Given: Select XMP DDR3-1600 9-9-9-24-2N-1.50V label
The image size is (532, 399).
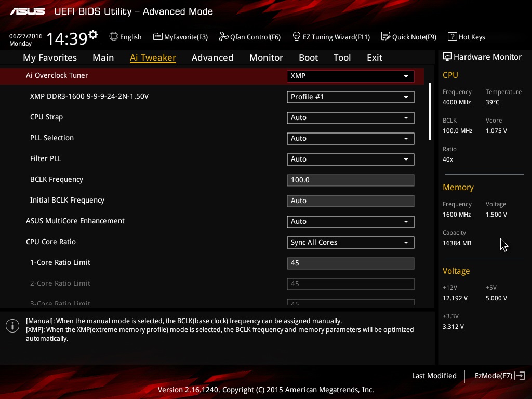Looking at the screenshot, I should [x=89, y=96].
